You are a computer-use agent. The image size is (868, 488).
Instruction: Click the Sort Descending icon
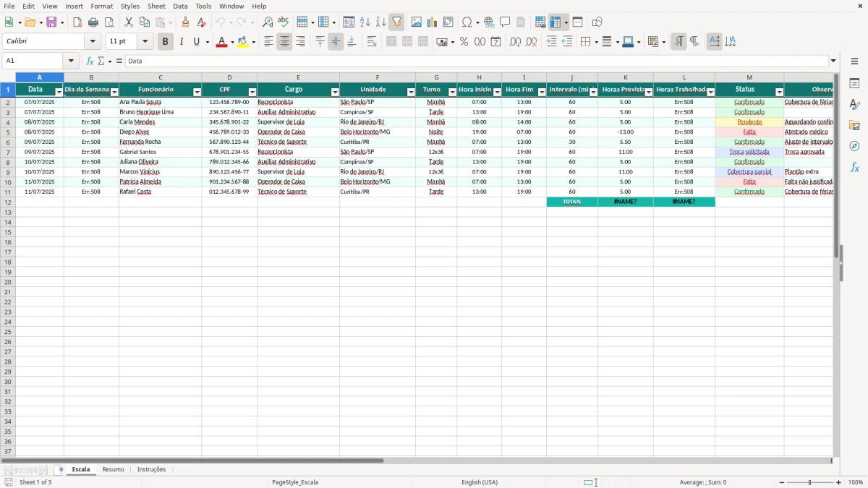(381, 22)
